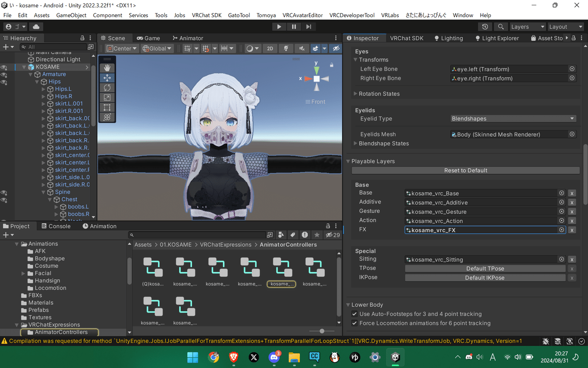The image size is (588, 368).
Task: Open the GameObject menu
Action: 72,15
